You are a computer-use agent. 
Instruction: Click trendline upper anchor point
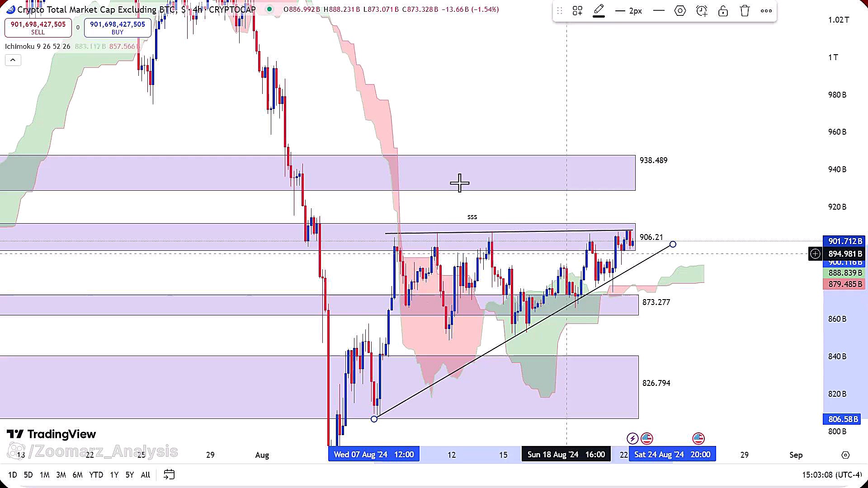pos(673,244)
